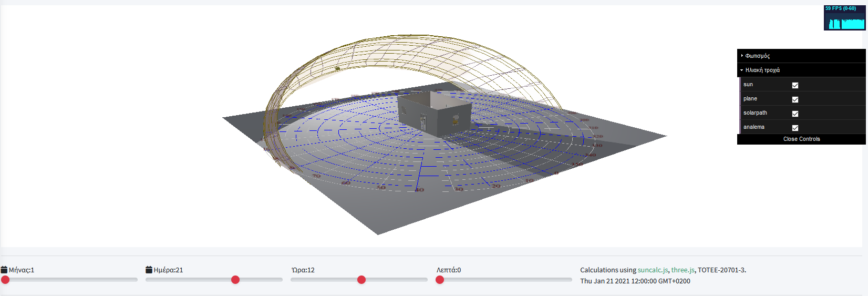
Task: Click the sun sphere on the solar path
Action: point(337,68)
